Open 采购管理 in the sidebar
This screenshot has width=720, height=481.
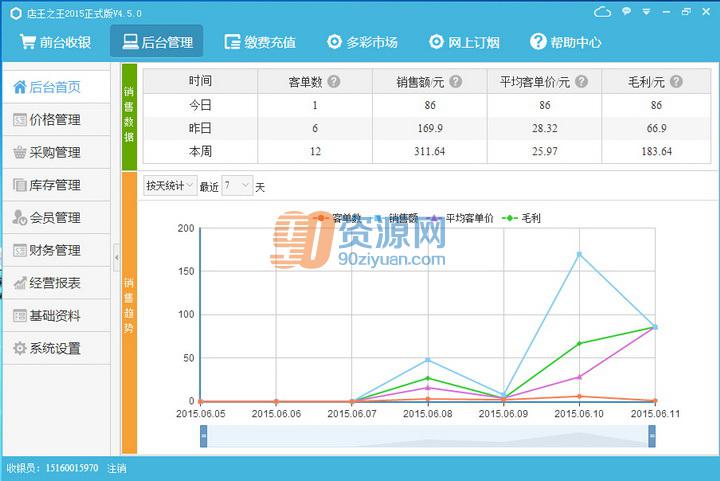(56, 152)
